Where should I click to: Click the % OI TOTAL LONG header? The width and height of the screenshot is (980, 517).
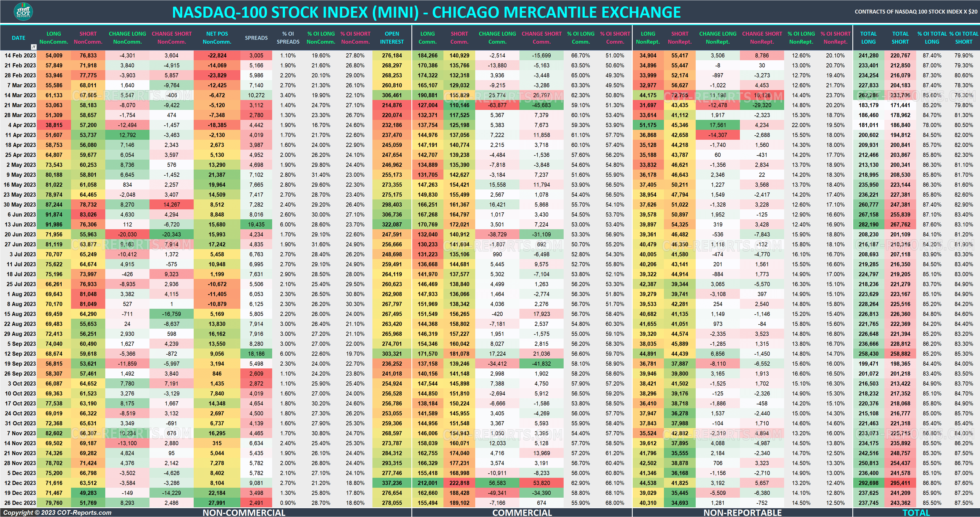click(932, 38)
